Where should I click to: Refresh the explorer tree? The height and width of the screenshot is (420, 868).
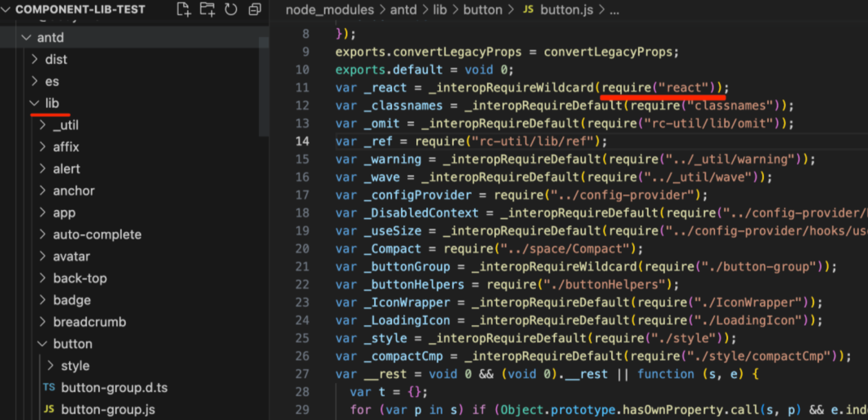pyautogui.click(x=231, y=9)
